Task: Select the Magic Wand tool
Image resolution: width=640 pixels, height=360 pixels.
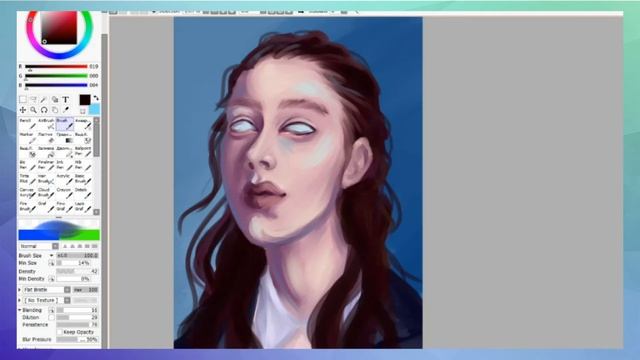Action: [44, 100]
